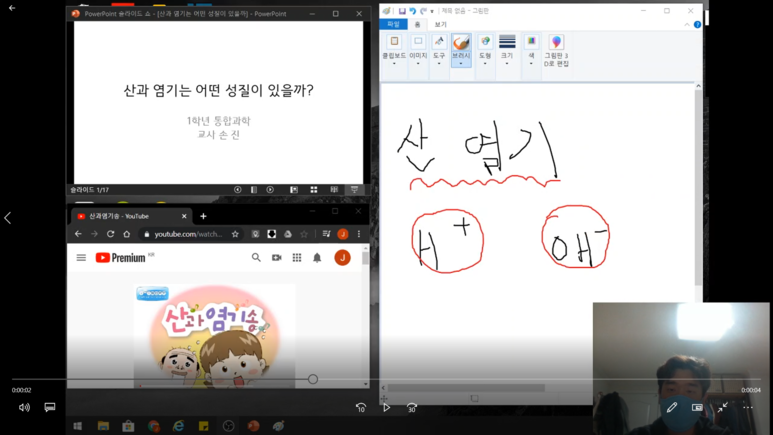
Task: Adjust the video player volume
Action: point(24,407)
